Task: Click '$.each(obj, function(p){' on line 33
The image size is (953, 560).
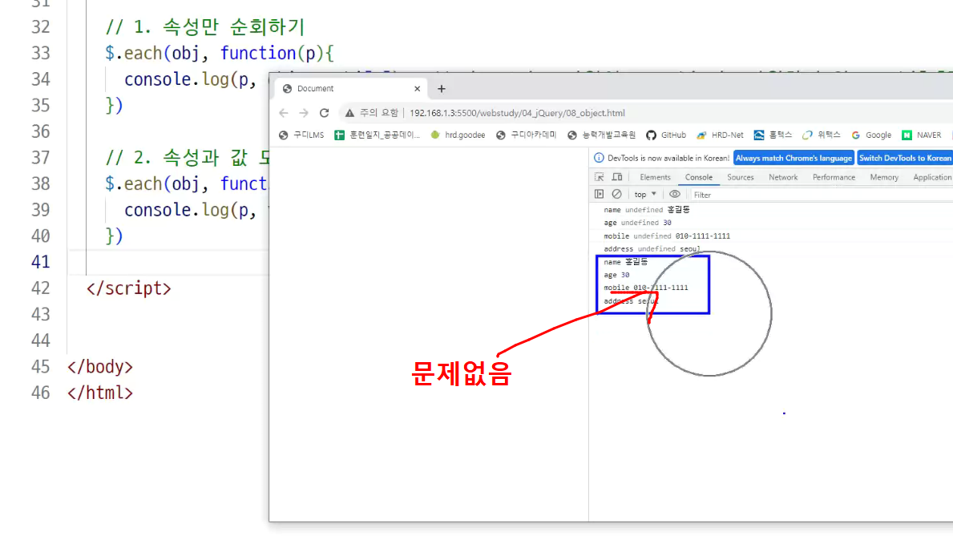Action: pyautogui.click(x=220, y=54)
